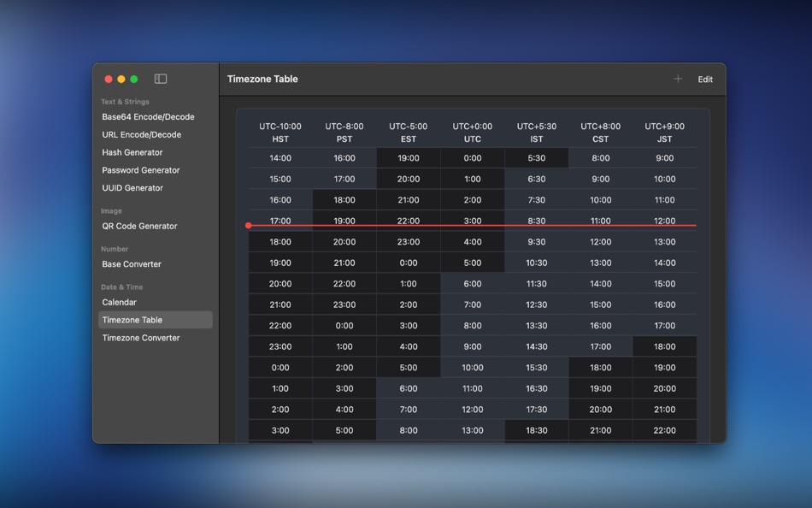The image size is (812, 508).
Task: Open the Password Generator
Action: (139, 169)
